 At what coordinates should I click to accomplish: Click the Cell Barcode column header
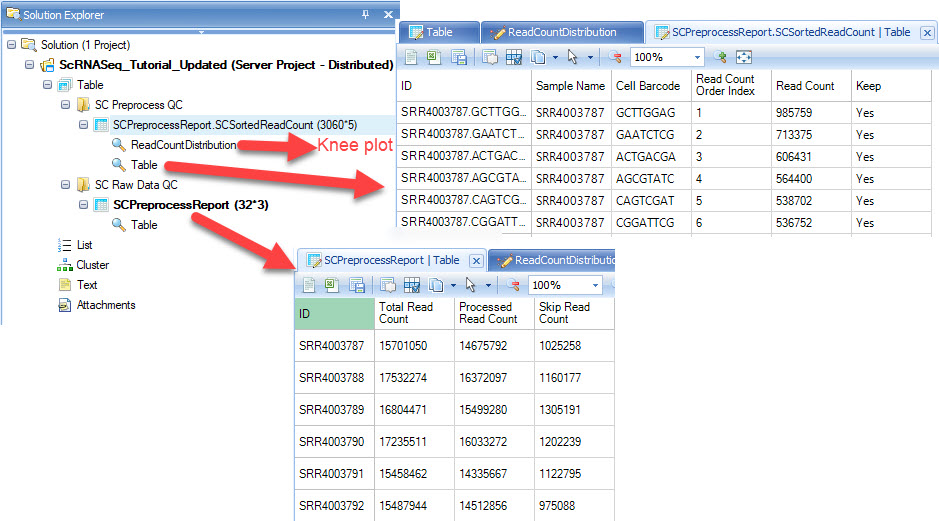click(652, 86)
